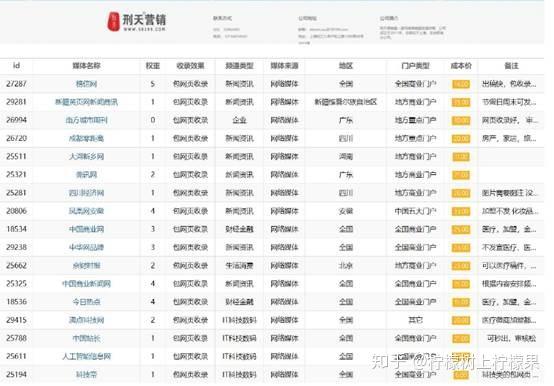Click the orange price badge in row 25511
Screen dimensions: 554x386
pos(461,157)
